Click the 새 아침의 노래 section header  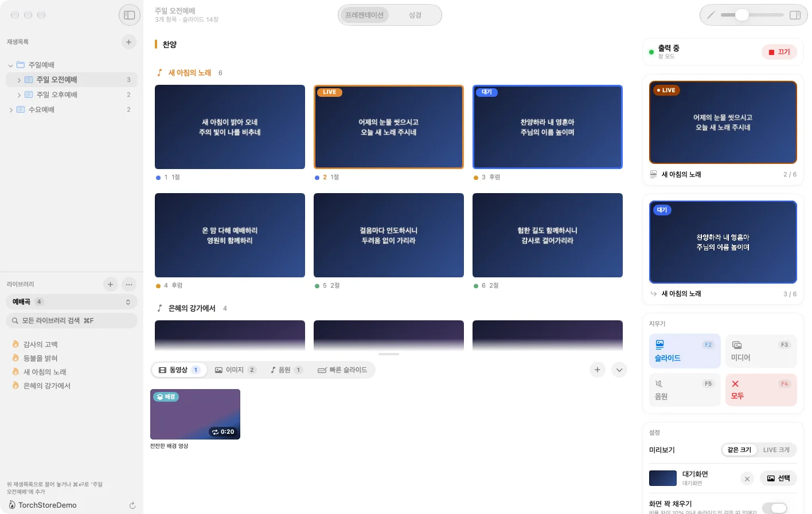click(190, 73)
